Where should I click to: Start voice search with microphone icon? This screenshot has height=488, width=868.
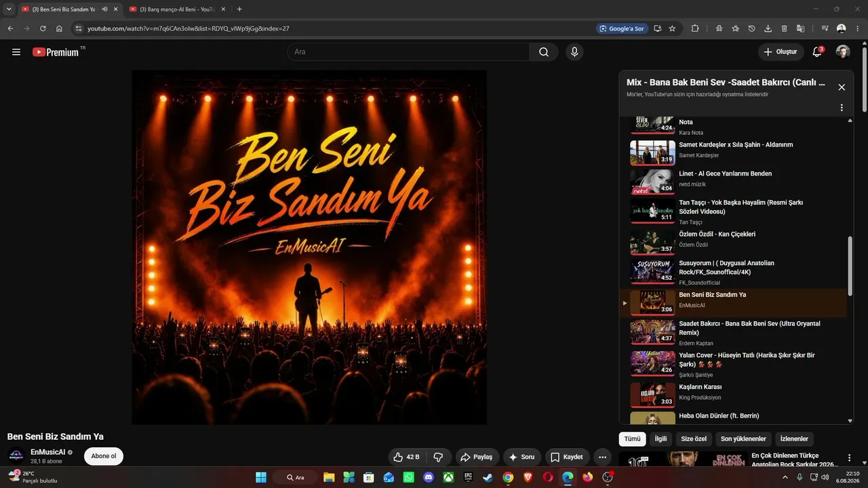574,52
